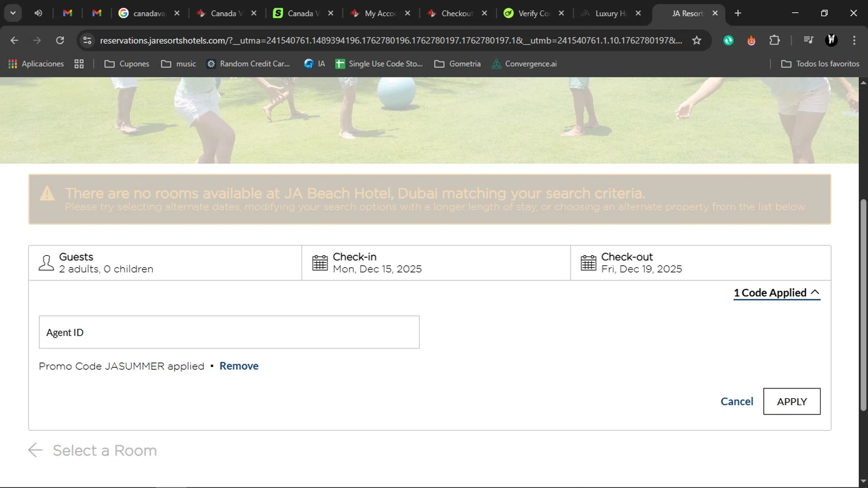Image resolution: width=868 pixels, height=488 pixels.
Task: Click the address bar URL
Action: pos(391,40)
